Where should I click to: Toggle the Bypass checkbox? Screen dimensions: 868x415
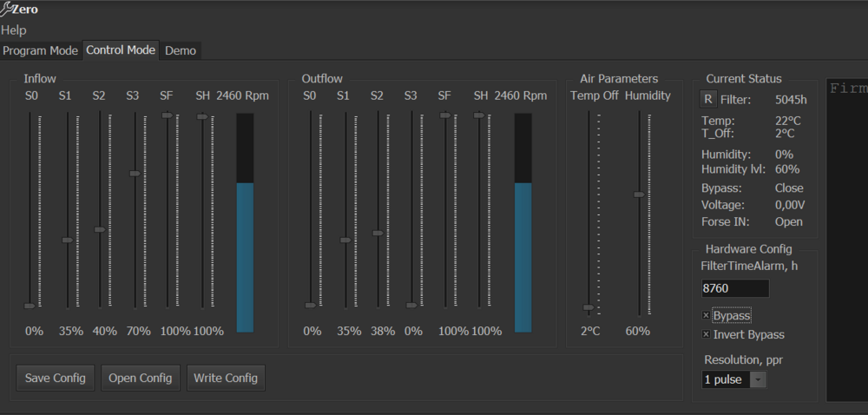[707, 315]
